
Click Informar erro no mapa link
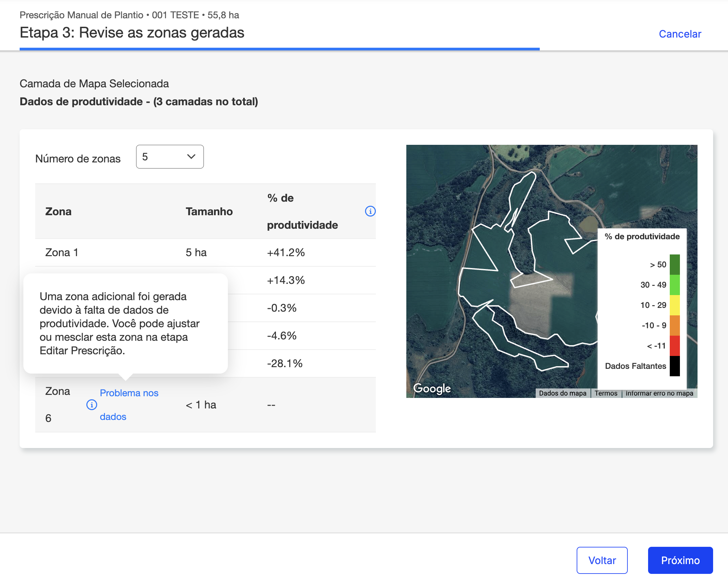(659, 393)
